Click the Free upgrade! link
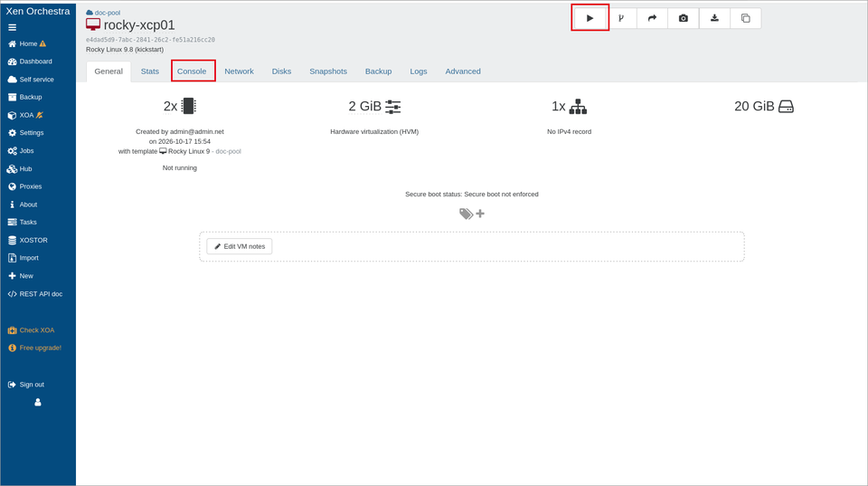 coord(34,348)
